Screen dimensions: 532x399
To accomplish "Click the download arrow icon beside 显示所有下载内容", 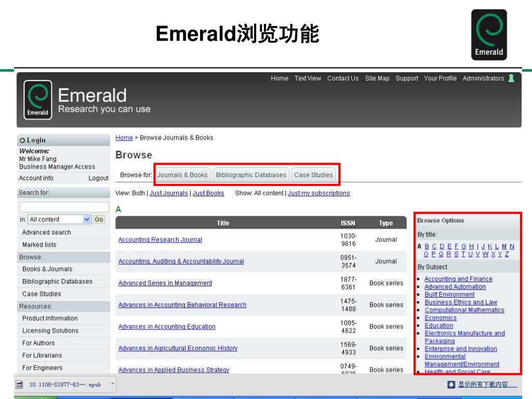I will coord(451,384).
